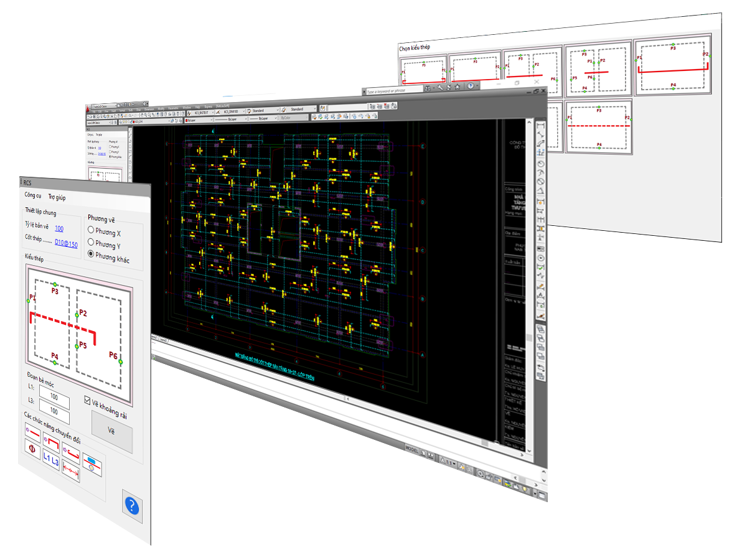
Task: Click the Φ diameter symbol icon
Action: 32,449
